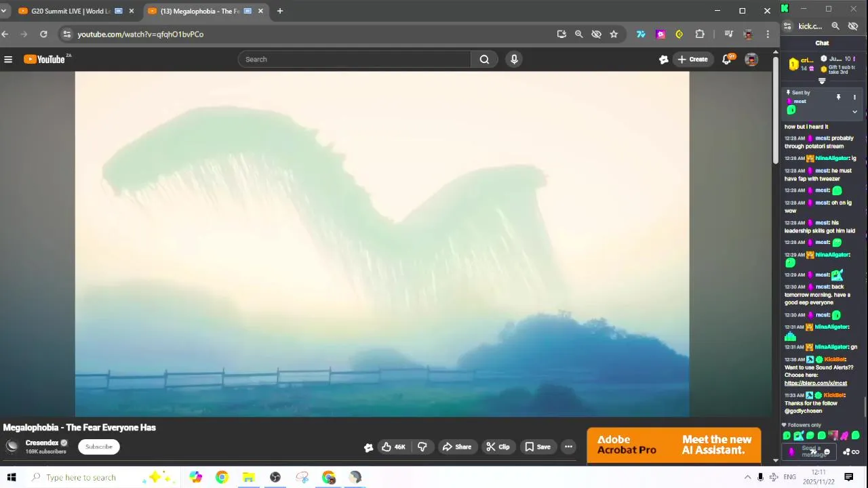Open the zoom magnifier in address bar
868x488 pixels.
click(578, 34)
